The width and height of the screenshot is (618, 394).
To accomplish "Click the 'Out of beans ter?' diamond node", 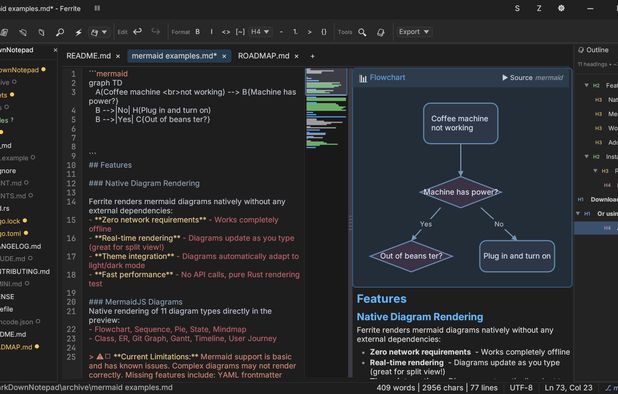I will coord(411,256).
